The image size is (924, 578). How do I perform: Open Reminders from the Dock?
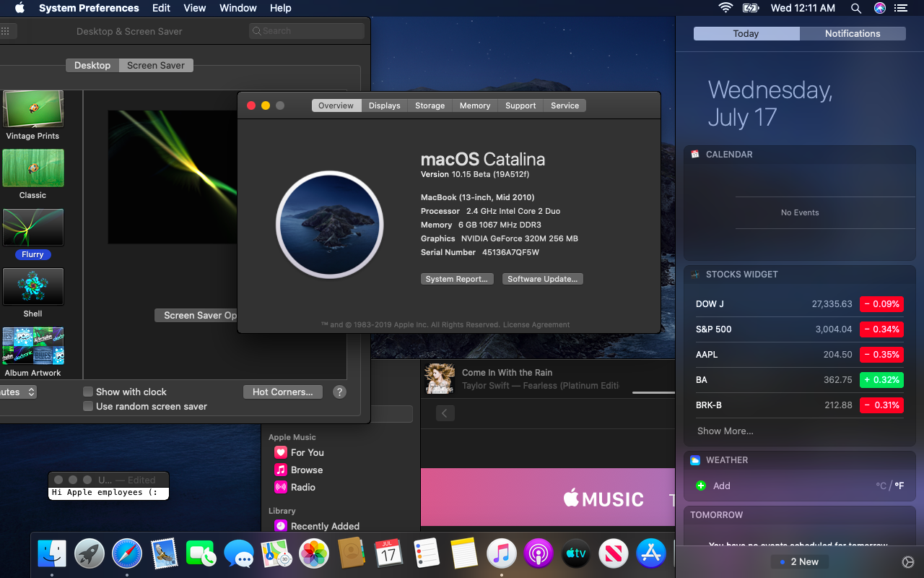click(426, 554)
